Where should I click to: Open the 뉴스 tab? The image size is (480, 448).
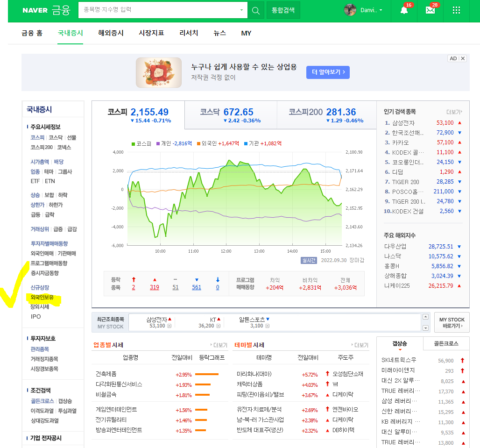[x=219, y=33]
